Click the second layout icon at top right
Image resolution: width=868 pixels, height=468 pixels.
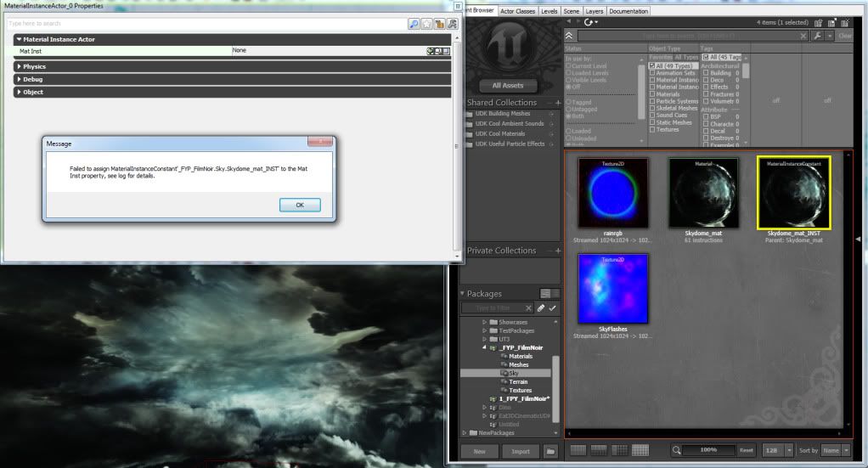click(832, 23)
